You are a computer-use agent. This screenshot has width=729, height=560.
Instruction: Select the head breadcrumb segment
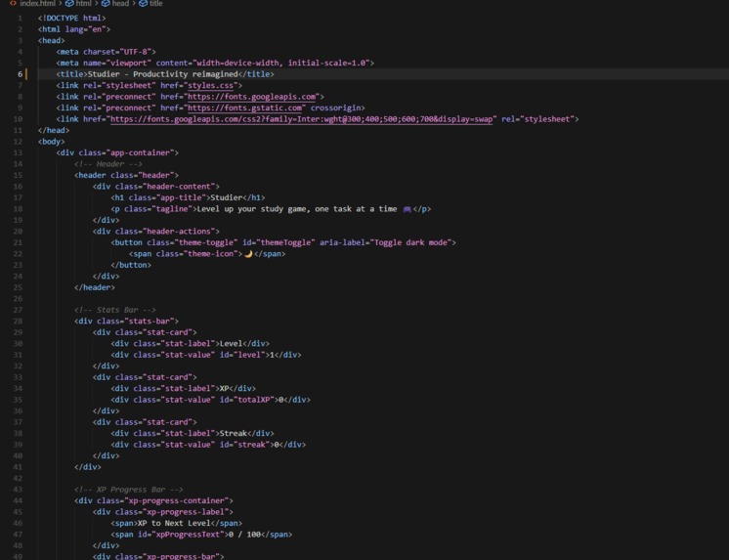tap(120, 3)
